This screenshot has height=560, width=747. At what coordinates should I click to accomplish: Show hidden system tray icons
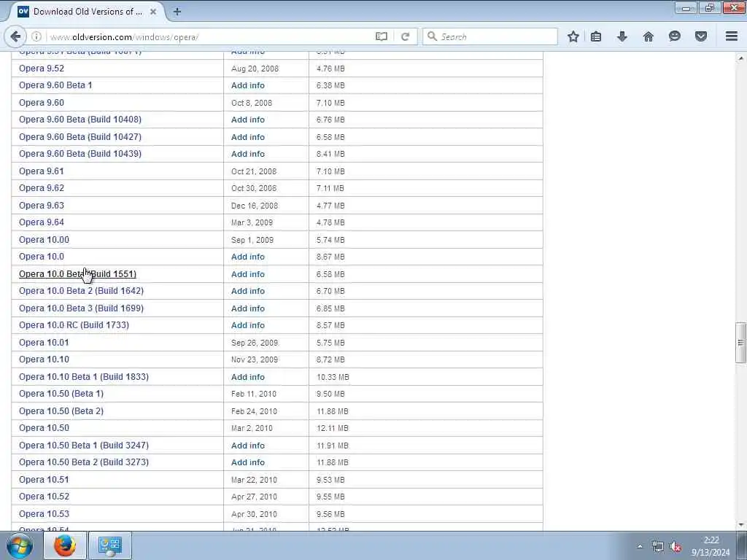click(639, 547)
